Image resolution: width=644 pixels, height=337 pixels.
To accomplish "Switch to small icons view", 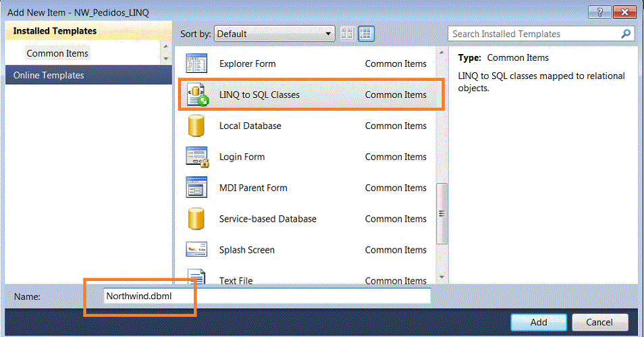I will click(348, 34).
